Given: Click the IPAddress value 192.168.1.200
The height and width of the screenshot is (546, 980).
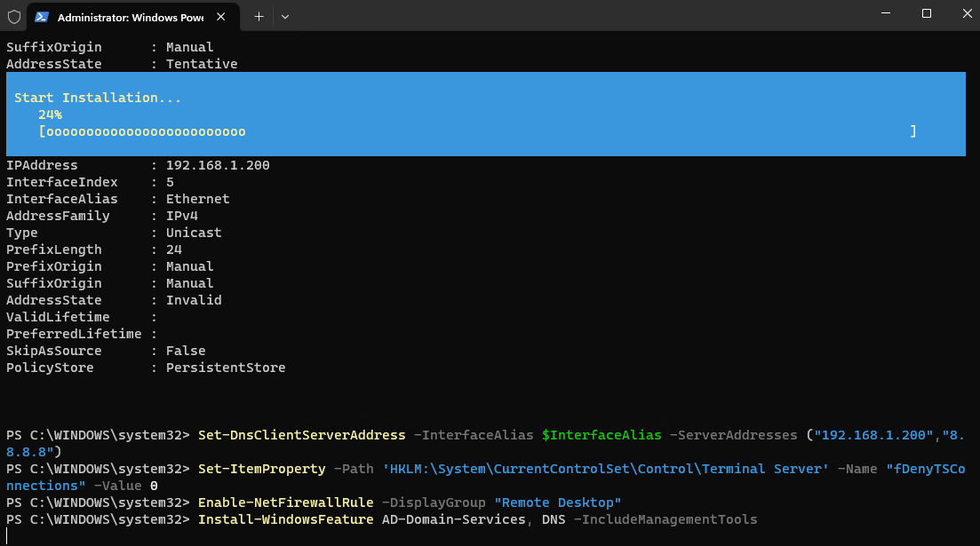Looking at the screenshot, I should pos(218,165).
